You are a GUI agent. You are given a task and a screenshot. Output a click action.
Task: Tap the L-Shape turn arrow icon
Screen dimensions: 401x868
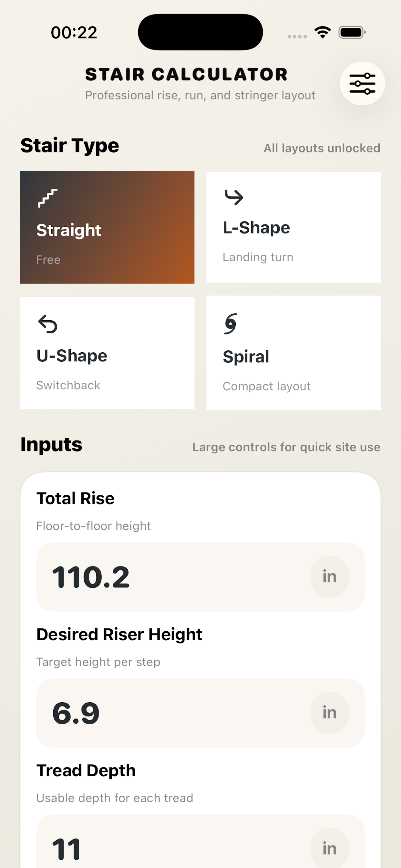(234, 197)
